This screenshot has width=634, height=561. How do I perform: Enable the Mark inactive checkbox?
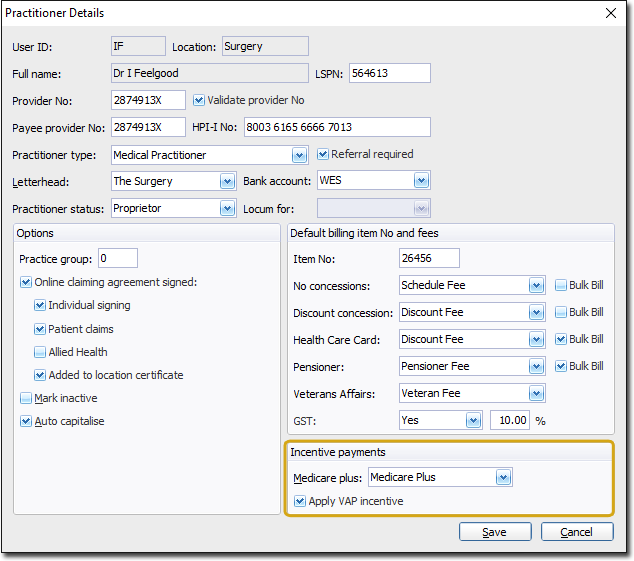click(26, 398)
